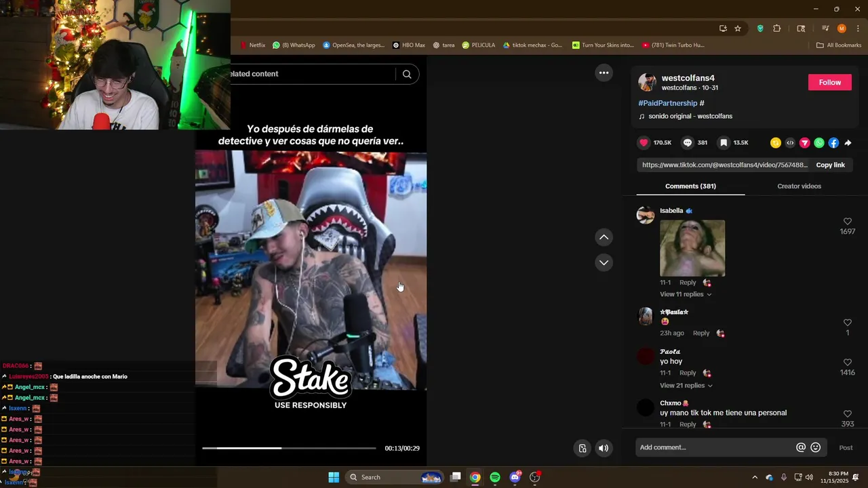This screenshot has width=868, height=488.
Task: Reply to Chxmo's comment
Action: coord(688,424)
